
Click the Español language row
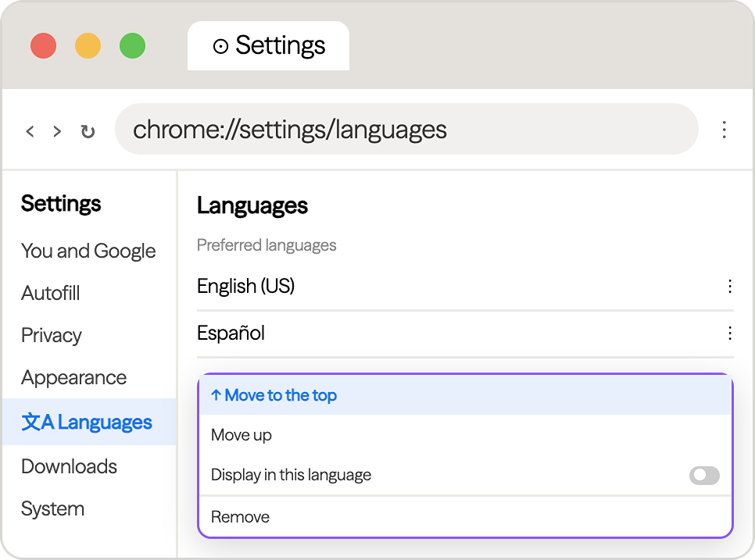(465, 333)
